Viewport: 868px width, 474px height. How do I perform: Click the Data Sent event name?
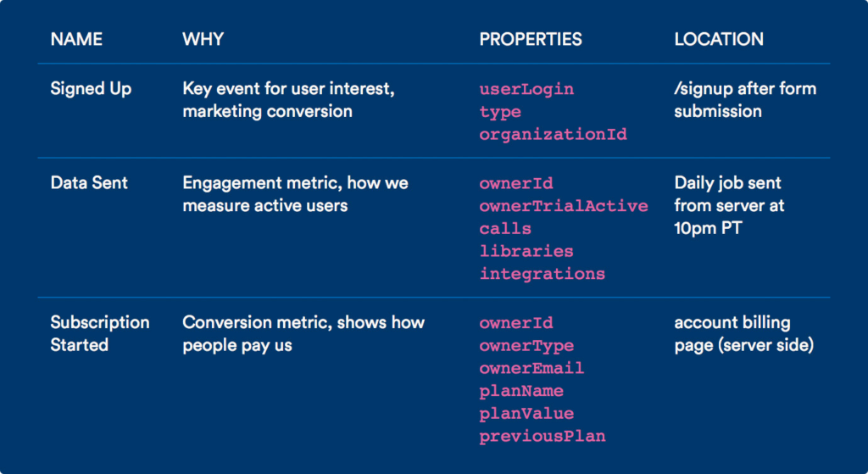point(89,183)
